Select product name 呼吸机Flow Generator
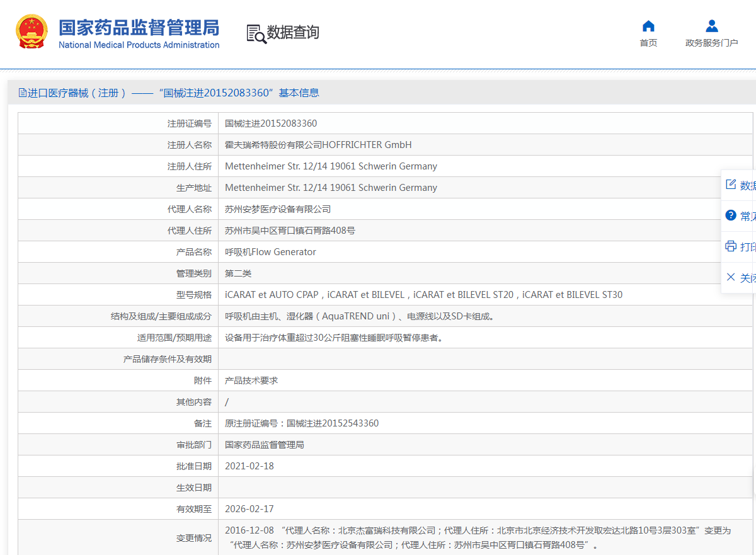The height and width of the screenshot is (555, 756). coord(270,252)
